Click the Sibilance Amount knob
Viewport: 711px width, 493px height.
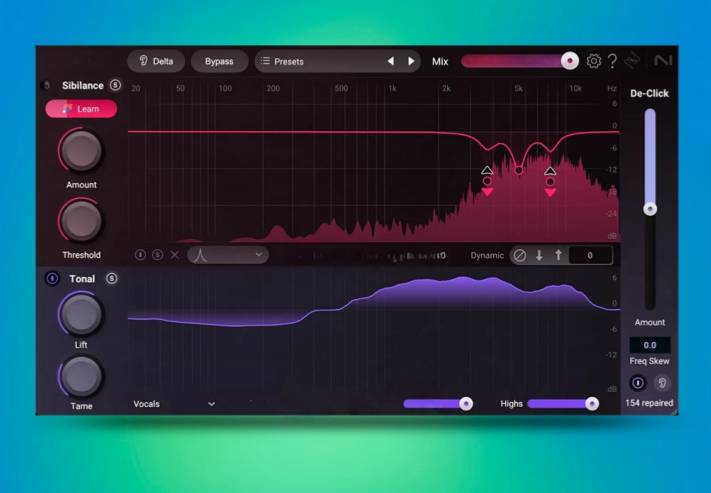point(81,151)
